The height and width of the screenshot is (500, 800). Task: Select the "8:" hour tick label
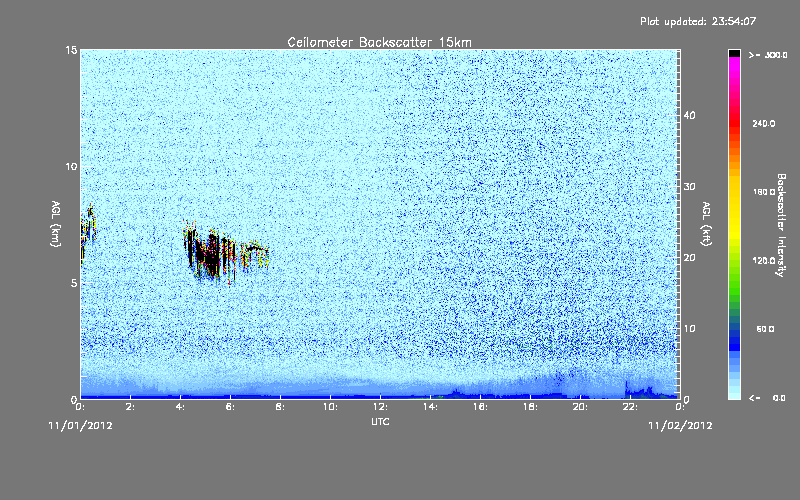point(281,407)
